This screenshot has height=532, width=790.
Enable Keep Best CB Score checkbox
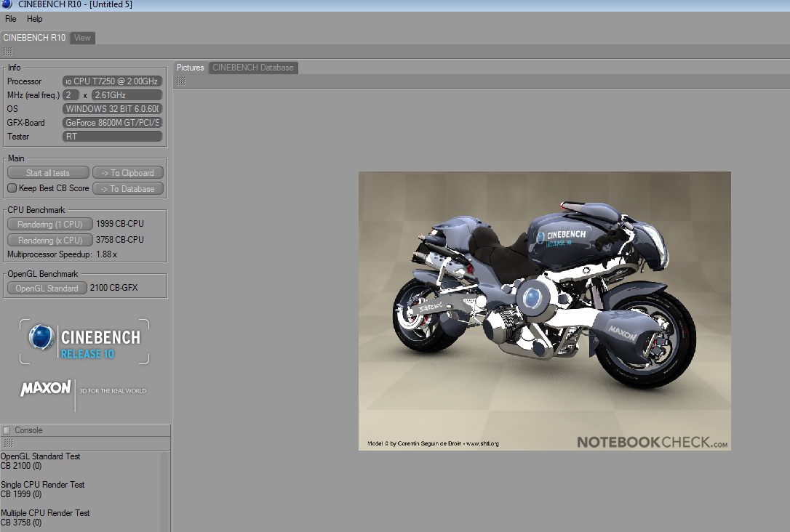pyautogui.click(x=12, y=188)
